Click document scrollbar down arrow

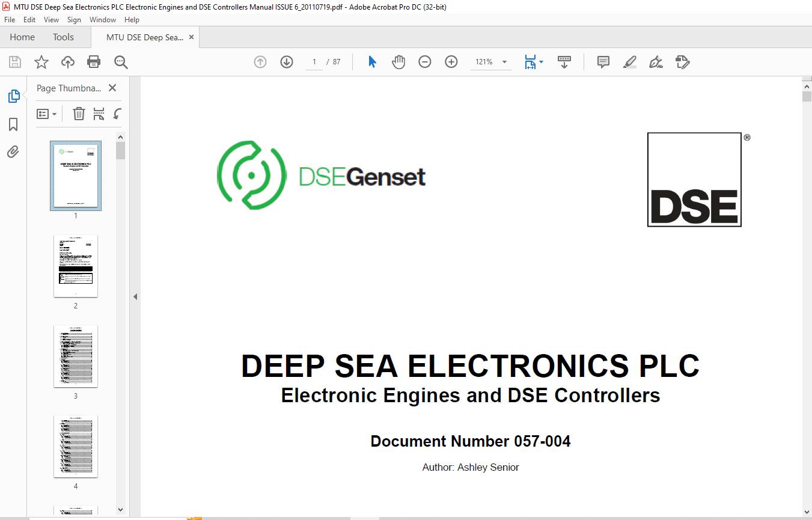pyautogui.click(x=807, y=512)
